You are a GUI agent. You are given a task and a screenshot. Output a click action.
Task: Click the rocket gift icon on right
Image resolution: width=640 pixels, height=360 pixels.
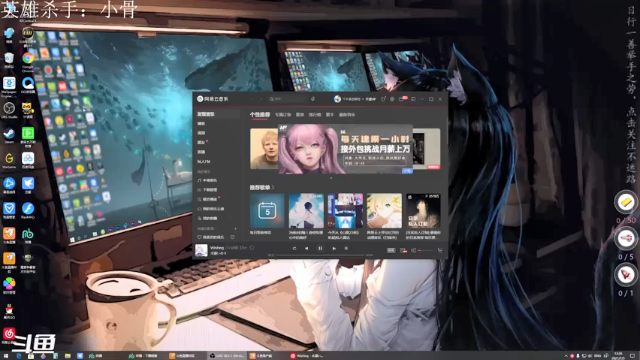[626, 274]
